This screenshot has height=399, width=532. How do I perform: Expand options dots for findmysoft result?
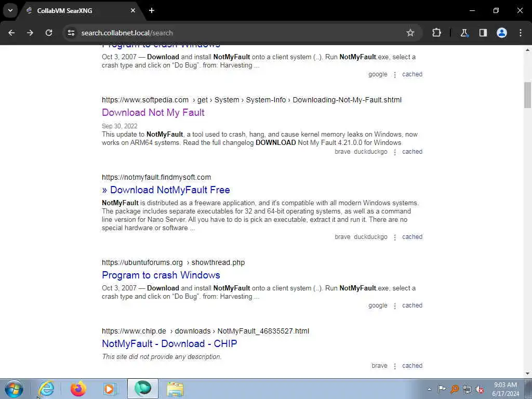[x=395, y=237]
